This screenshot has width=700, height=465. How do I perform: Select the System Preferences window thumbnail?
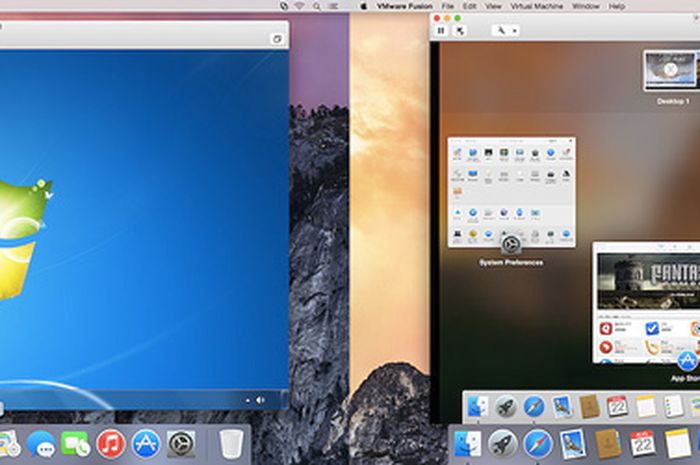(512, 192)
